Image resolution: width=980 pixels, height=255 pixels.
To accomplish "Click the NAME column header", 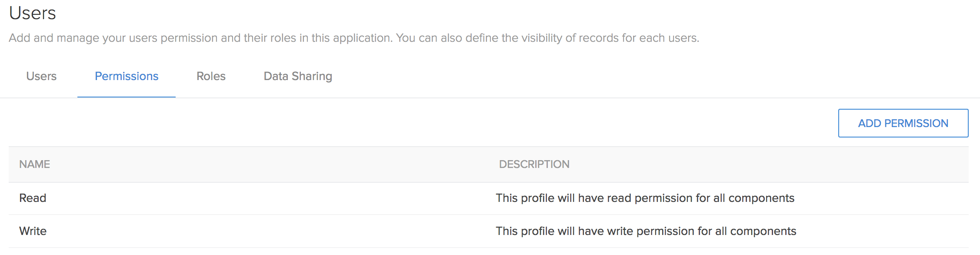I will pos(35,164).
